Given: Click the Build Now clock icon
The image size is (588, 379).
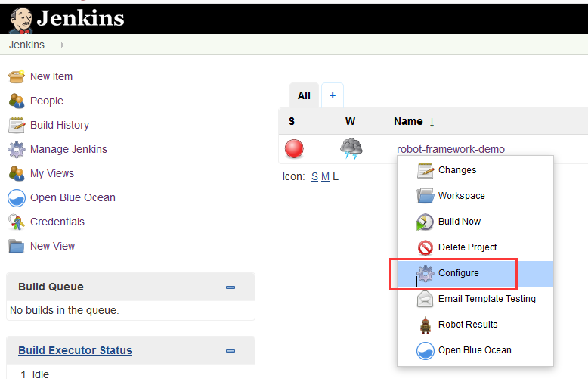Looking at the screenshot, I should (x=425, y=222).
